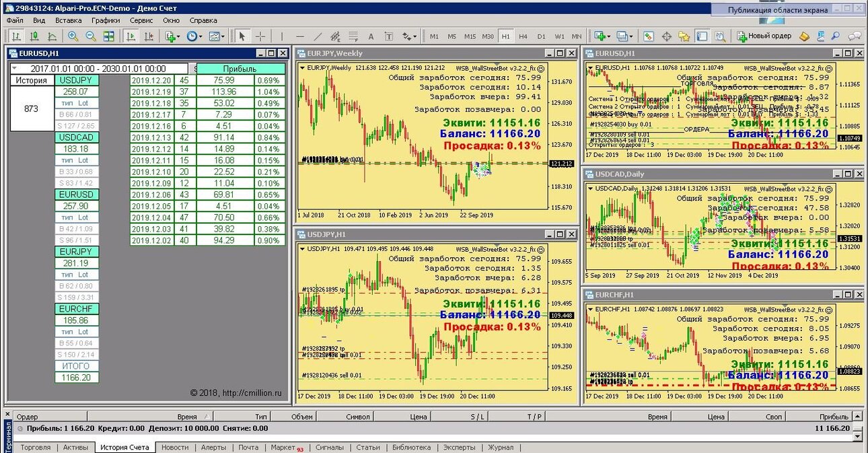Switch to Активы terminal tab

tap(75, 448)
